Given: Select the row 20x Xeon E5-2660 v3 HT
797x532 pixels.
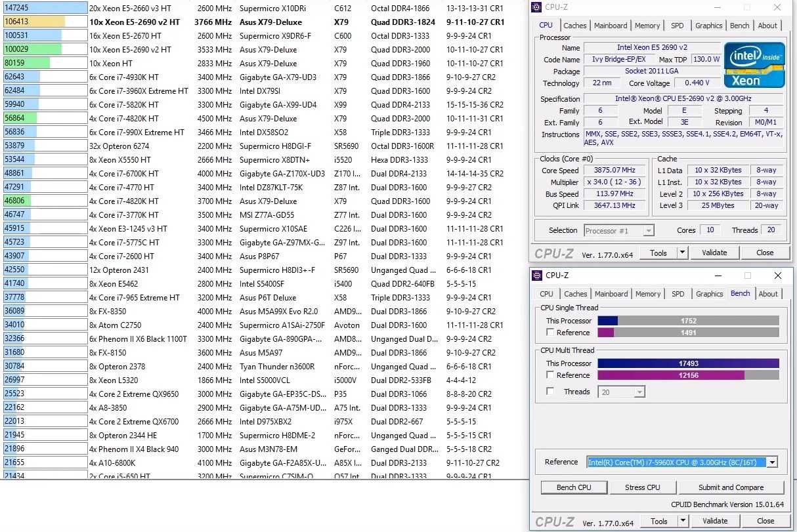Looking at the screenshot, I should pyautogui.click(x=263, y=8).
